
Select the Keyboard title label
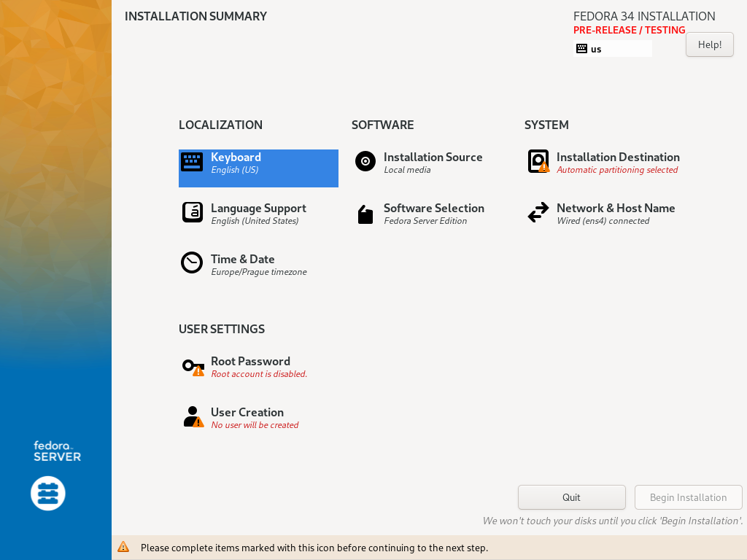tap(236, 157)
